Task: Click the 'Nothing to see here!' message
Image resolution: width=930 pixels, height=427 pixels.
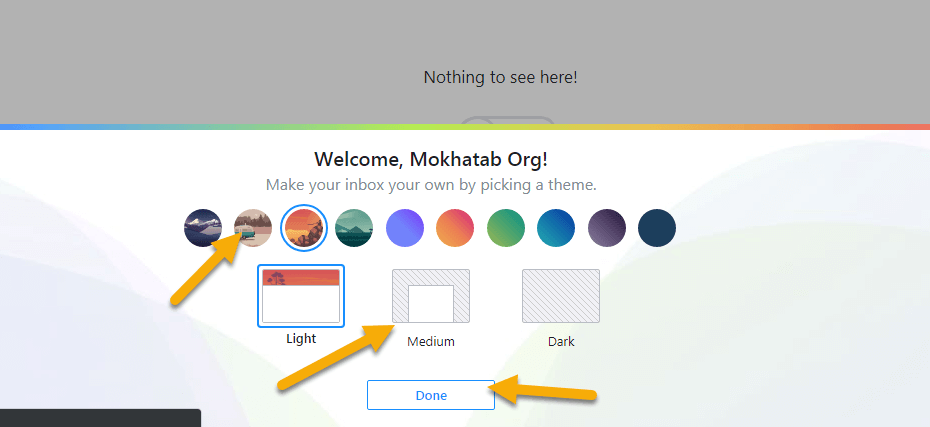Action: click(500, 77)
